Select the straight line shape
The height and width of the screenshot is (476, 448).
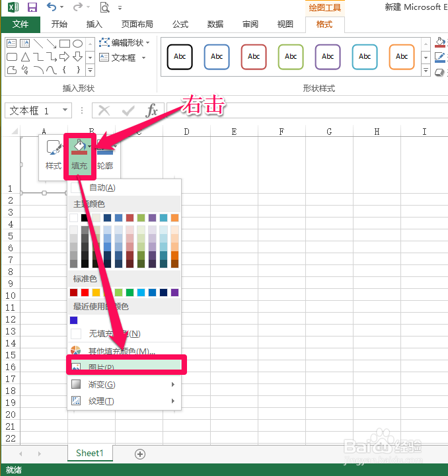click(x=38, y=44)
